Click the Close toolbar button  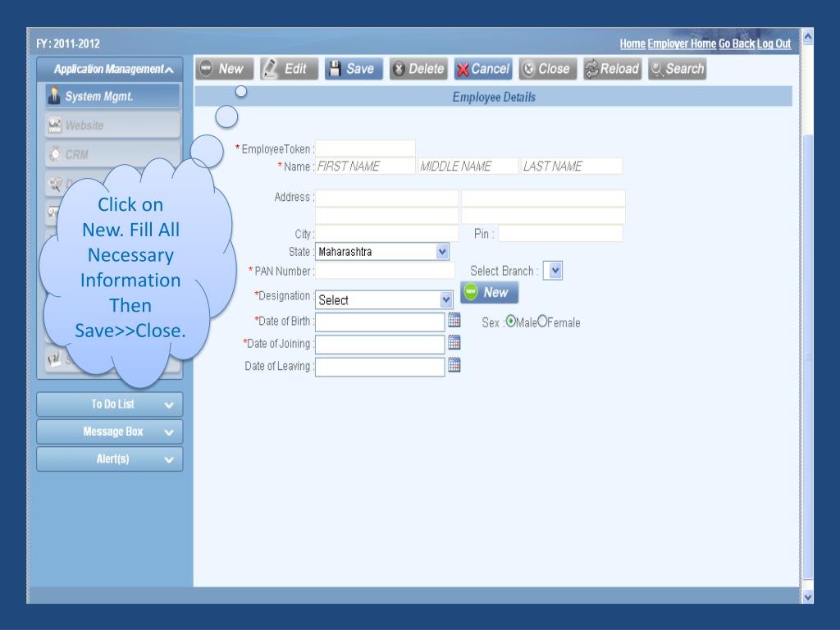click(547, 69)
